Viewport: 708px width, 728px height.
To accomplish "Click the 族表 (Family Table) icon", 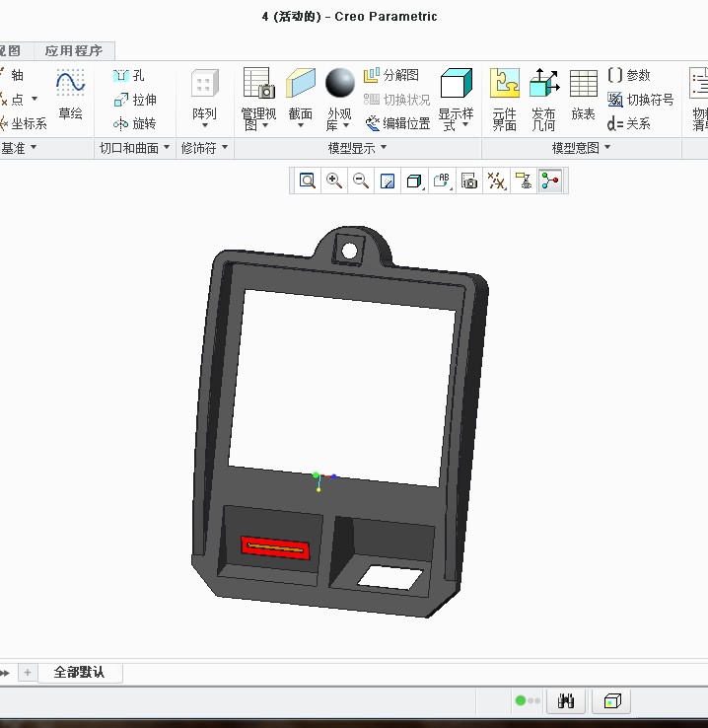I will pyautogui.click(x=584, y=96).
